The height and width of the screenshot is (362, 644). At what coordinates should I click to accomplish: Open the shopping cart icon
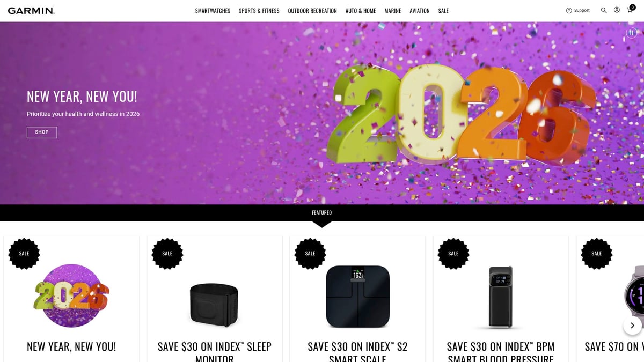(x=630, y=10)
